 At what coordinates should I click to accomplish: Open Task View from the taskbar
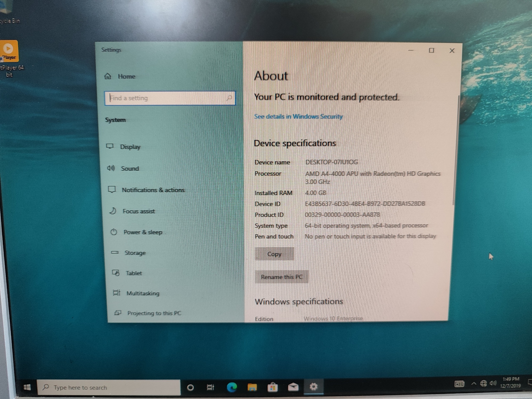tap(211, 387)
